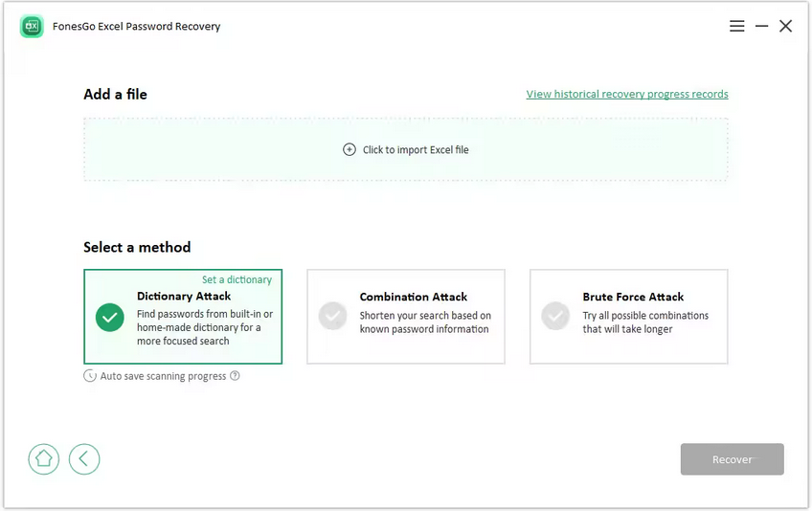Choose the Combination Attack card title

(413, 298)
